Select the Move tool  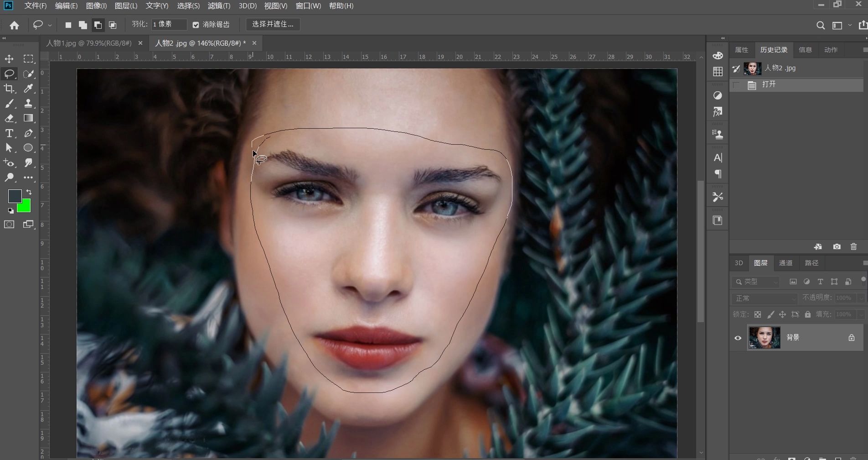coord(9,59)
